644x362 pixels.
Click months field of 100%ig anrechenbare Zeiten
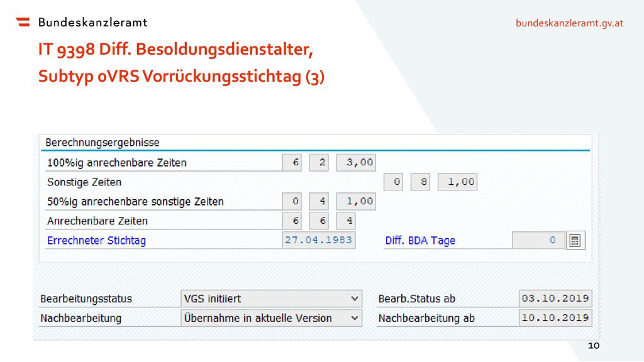coord(319,163)
